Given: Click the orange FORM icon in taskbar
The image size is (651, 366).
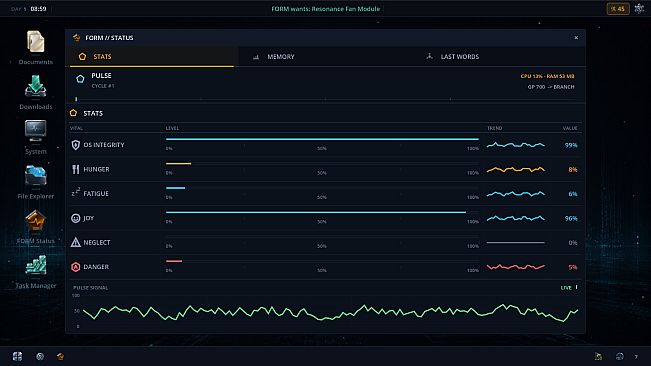Looking at the screenshot, I should 61,356.
